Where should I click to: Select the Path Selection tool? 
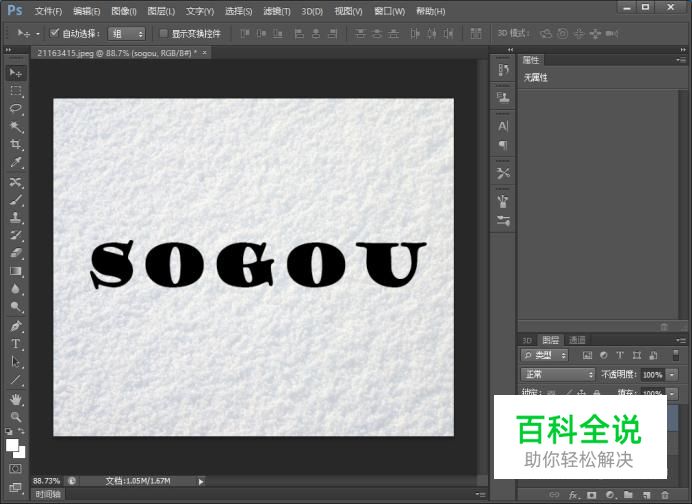click(16, 362)
